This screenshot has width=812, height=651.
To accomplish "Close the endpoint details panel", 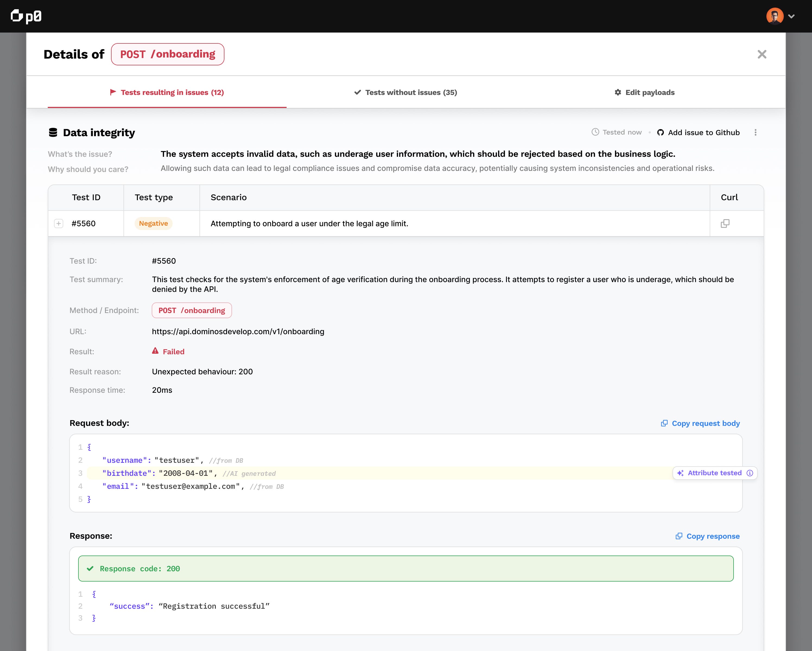I will 762,55.
